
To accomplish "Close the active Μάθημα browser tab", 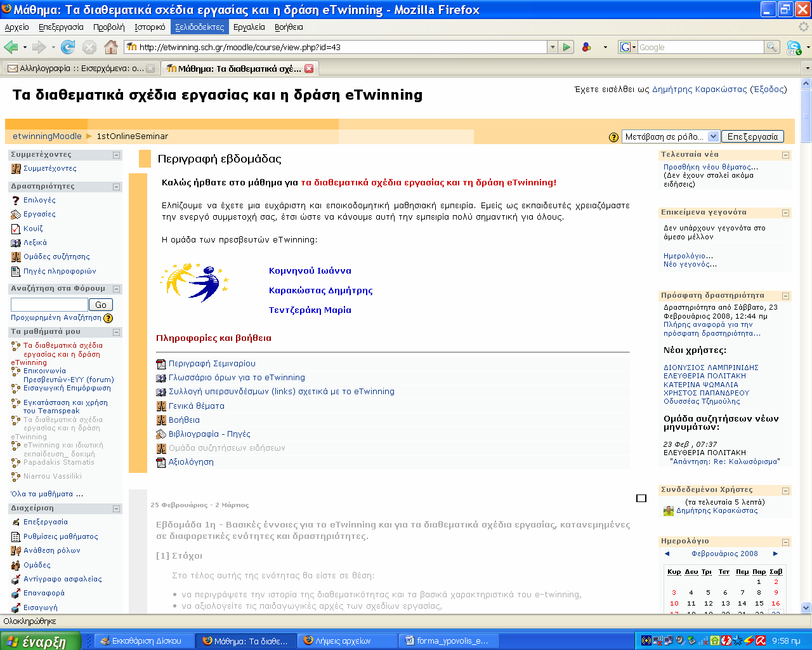I will [x=309, y=69].
